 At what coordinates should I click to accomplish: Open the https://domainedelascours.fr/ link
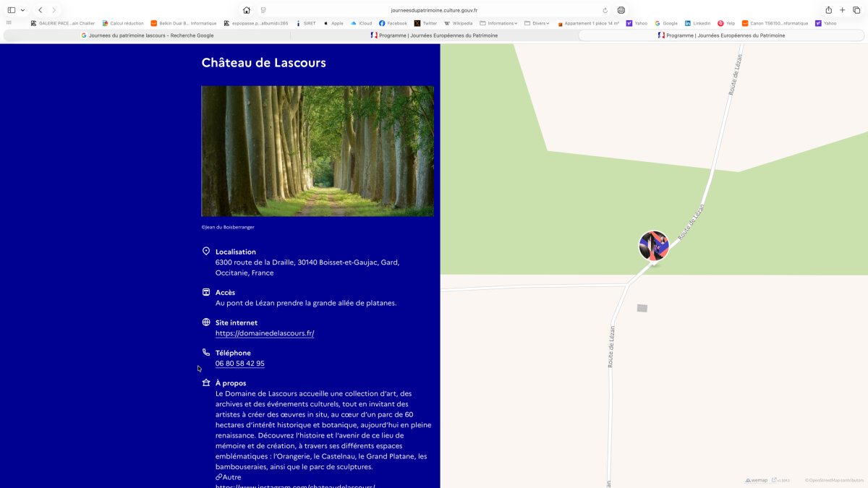(x=265, y=333)
